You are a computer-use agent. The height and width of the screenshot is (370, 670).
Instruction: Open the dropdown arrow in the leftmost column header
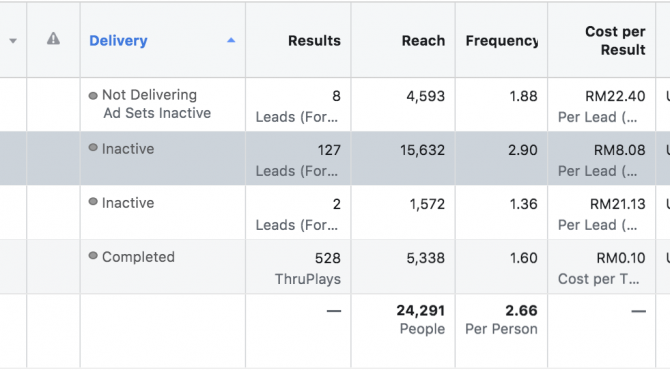pyautogui.click(x=13, y=41)
